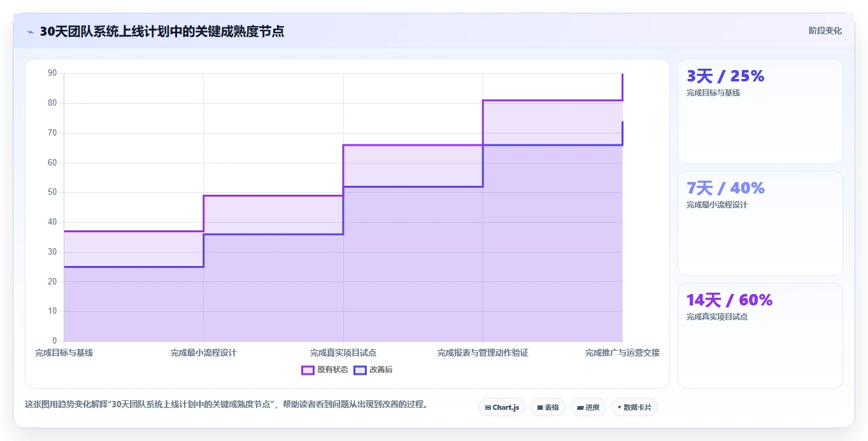Click the header icon beside the chart title

click(30, 32)
